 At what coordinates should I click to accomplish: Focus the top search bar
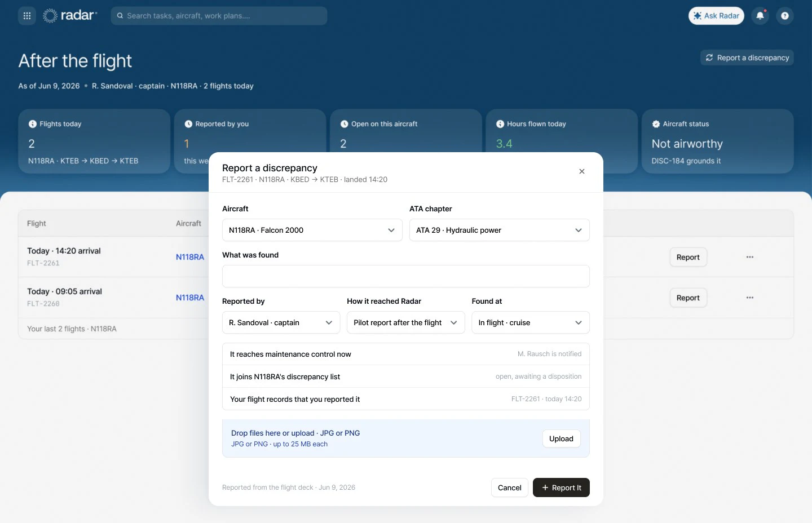(219, 16)
